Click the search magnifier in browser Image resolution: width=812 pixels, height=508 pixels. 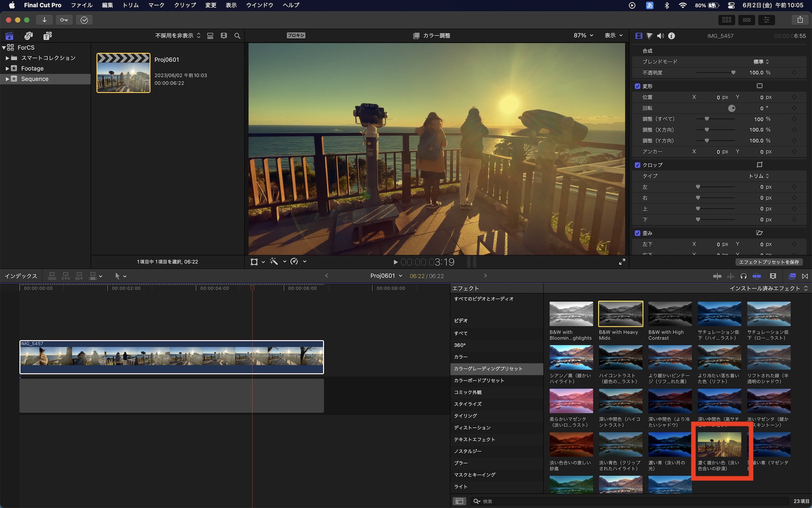(x=237, y=36)
